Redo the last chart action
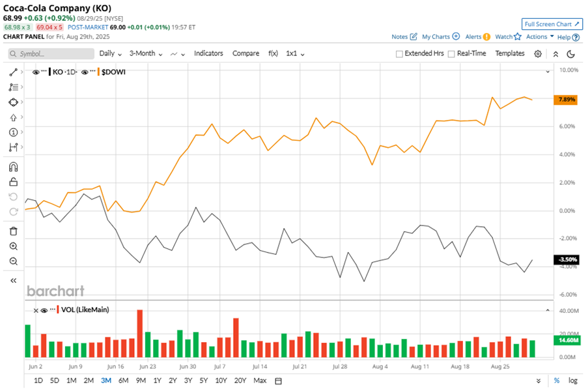This screenshot has width=588, height=391. click(14, 212)
